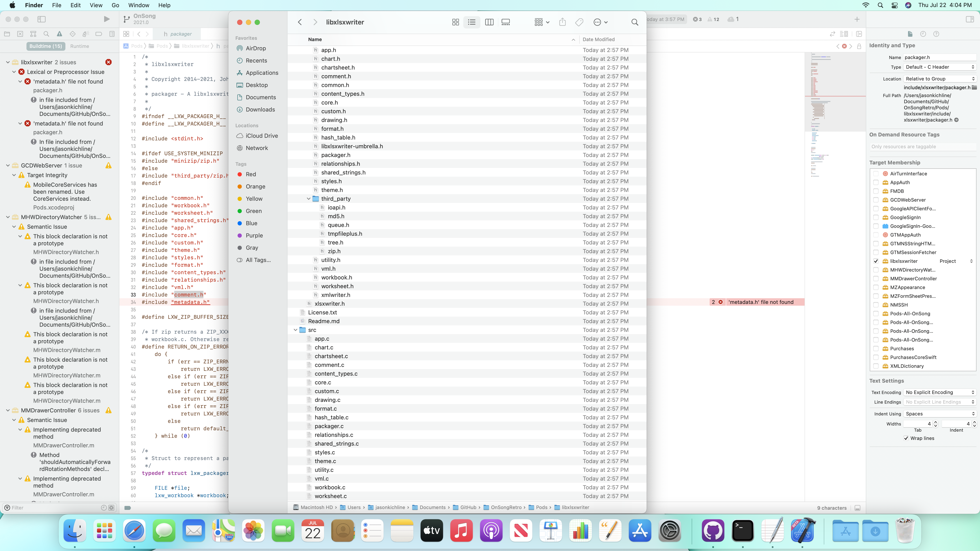Show Xcode file inspector icon
Viewport: 980px width, 551px height.
coord(910,34)
